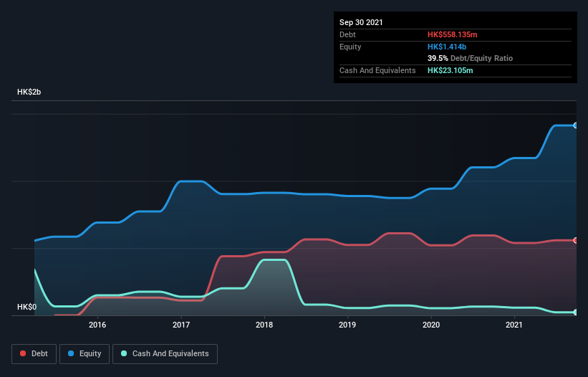
Task: Click the 39.5% Debt/Equity Ratio text
Action: [x=470, y=58]
